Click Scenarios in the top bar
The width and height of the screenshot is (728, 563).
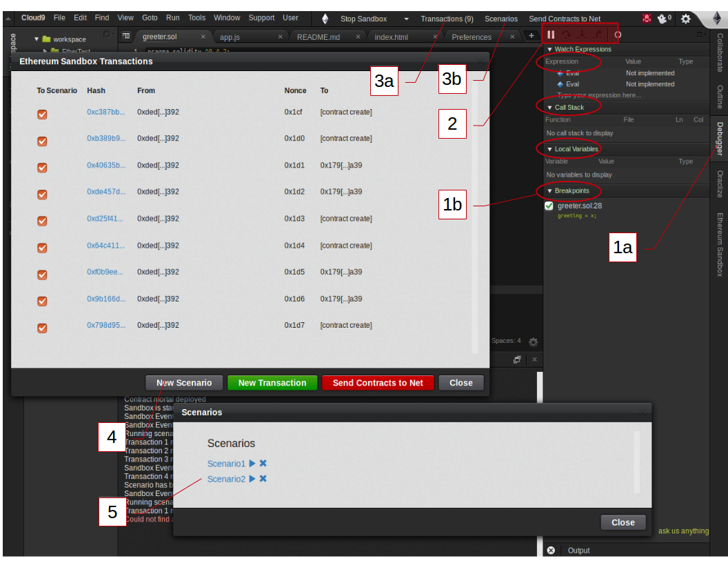coord(501,19)
